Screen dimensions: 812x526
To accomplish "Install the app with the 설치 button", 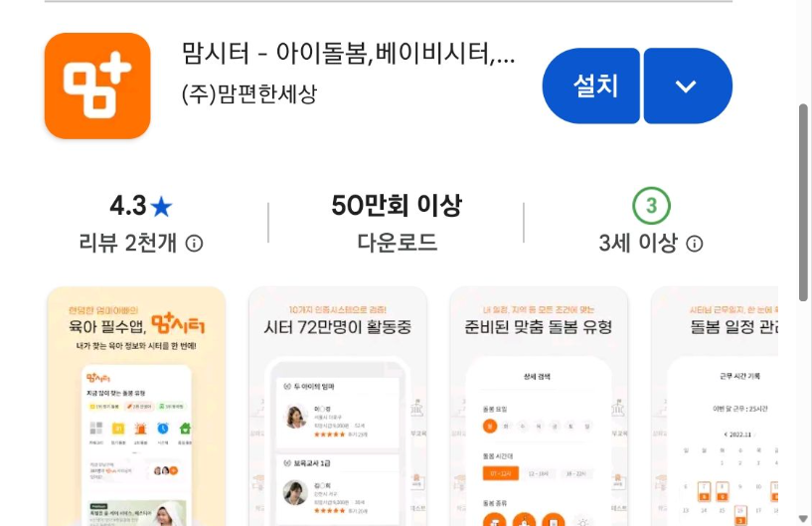I will pyautogui.click(x=591, y=87).
